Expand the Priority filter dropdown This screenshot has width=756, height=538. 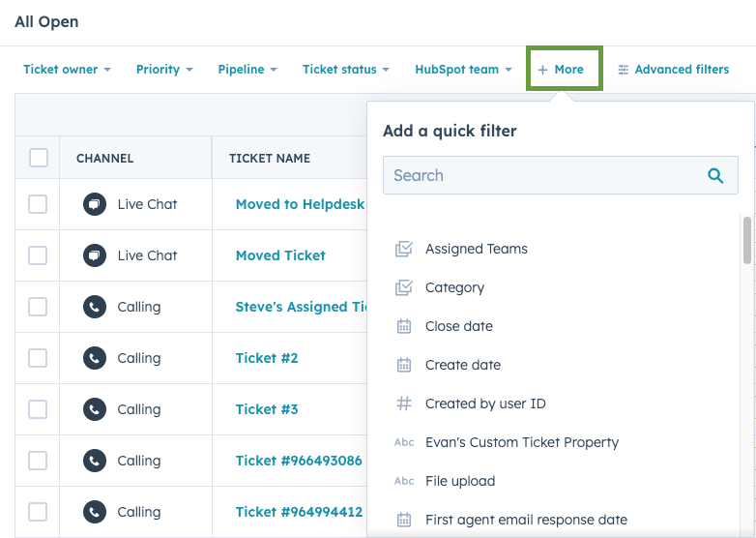tap(164, 70)
